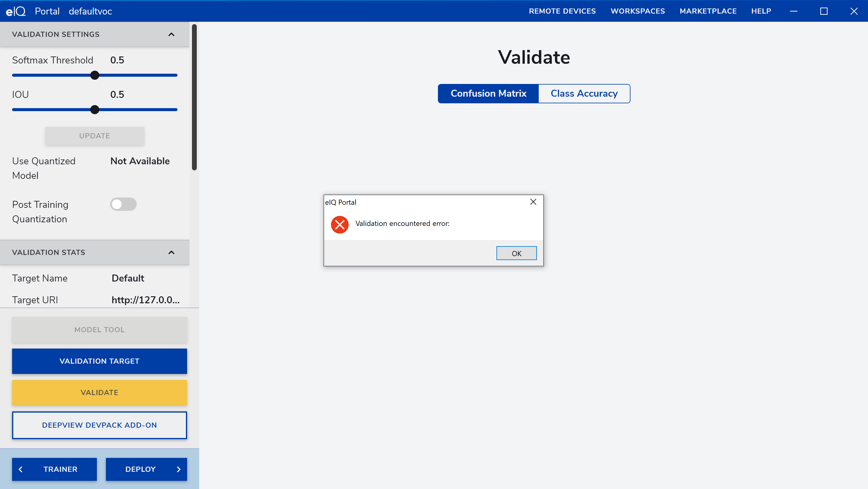
Task: Collapse the Validation Stats section
Action: pyautogui.click(x=171, y=252)
